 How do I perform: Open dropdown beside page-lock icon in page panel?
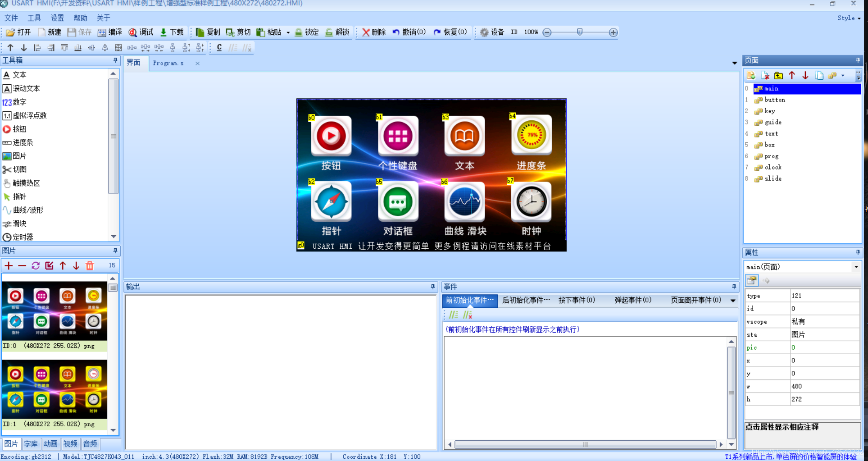843,75
